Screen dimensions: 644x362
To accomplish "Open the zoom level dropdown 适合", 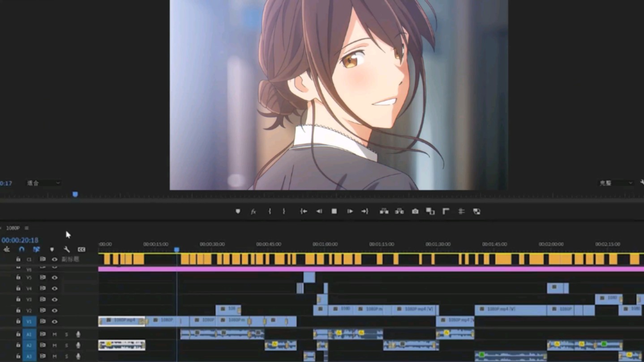I will pos(43,183).
